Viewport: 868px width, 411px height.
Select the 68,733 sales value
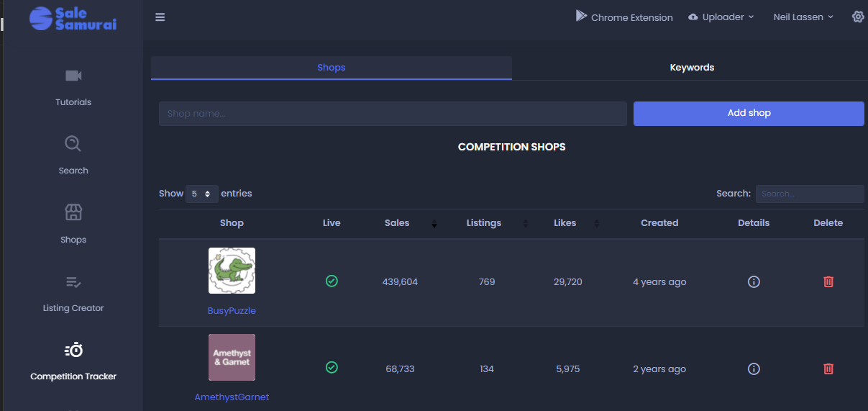400,369
